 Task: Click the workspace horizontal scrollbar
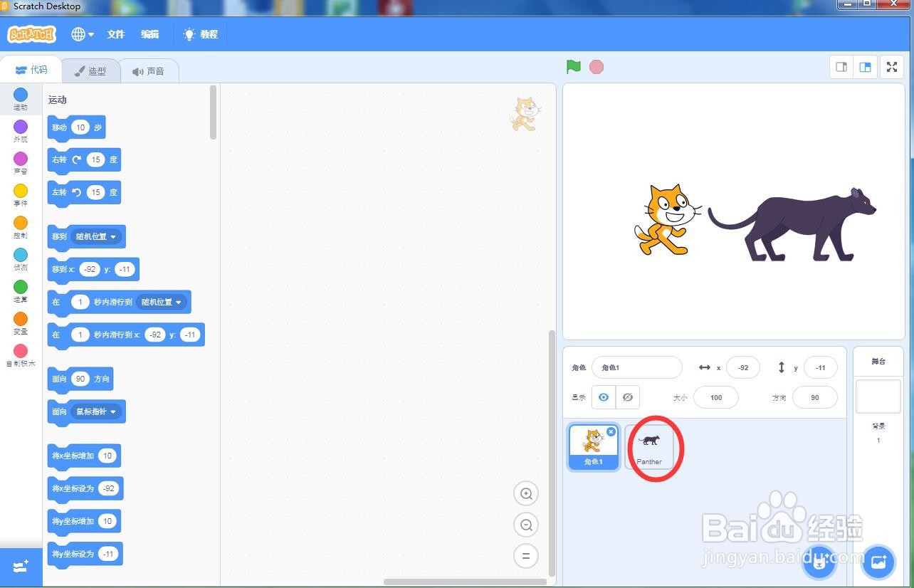pos(466,582)
